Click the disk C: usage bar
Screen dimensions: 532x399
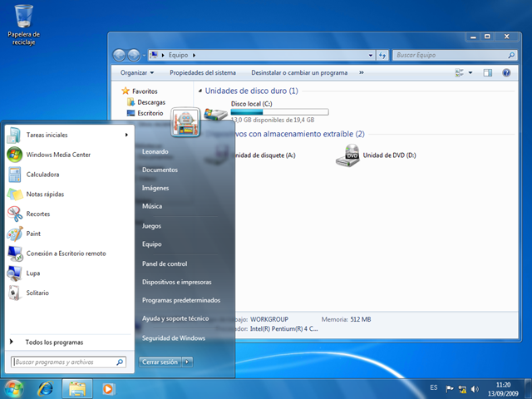pos(279,112)
